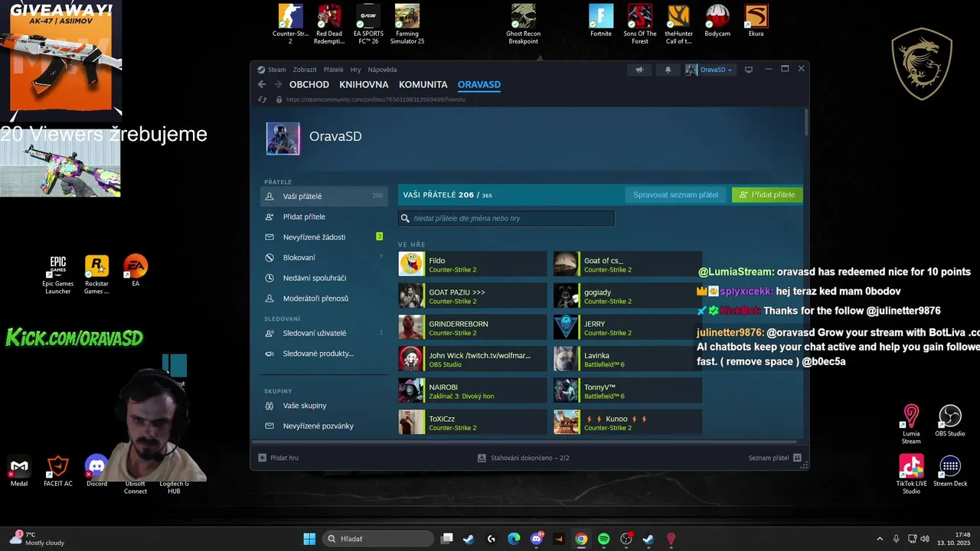The width and height of the screenshot is (980, 551).
Task: Open friend Goat of cs_ entry
Action: [628, 264]
